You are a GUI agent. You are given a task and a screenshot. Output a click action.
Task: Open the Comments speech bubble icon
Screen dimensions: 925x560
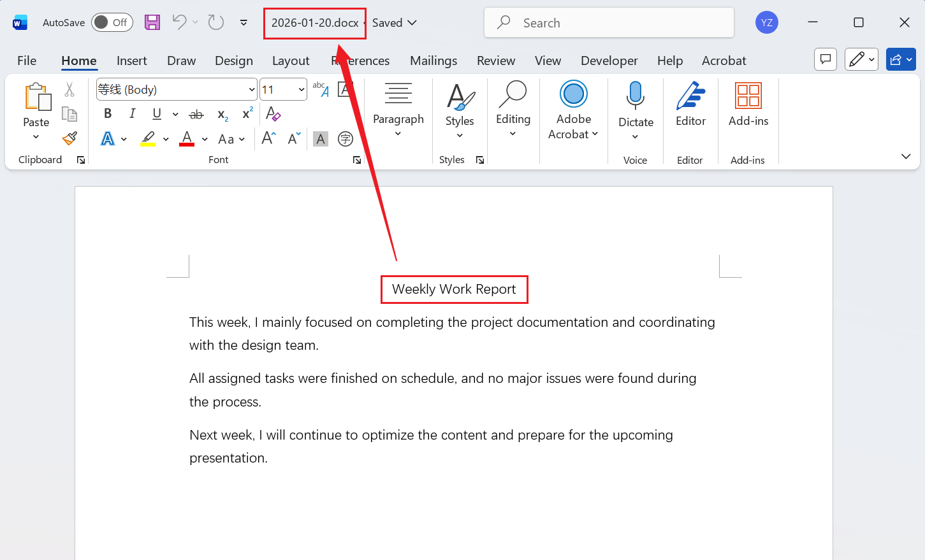[x=826, y=60]
